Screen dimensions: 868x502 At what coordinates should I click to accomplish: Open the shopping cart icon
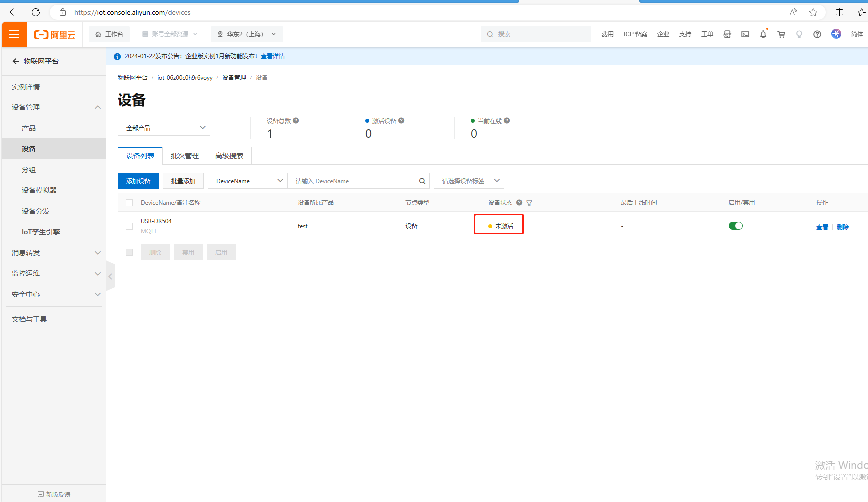[x=781, y=34]
